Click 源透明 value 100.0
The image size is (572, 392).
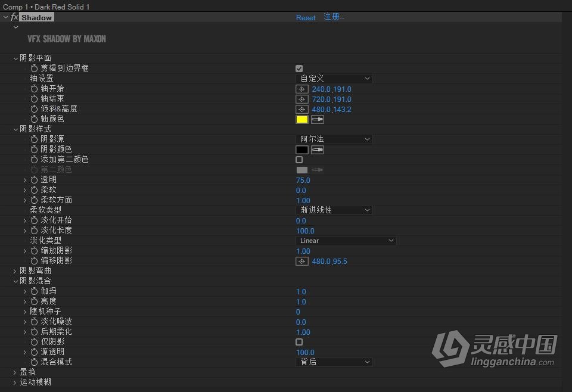pyautogui.click(x=305, y=352)
